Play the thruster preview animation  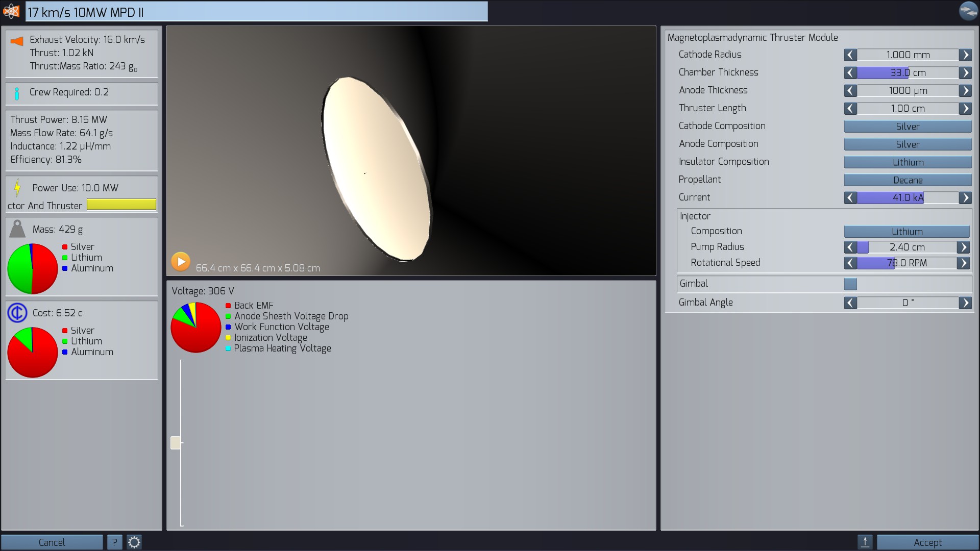[180, 262]
